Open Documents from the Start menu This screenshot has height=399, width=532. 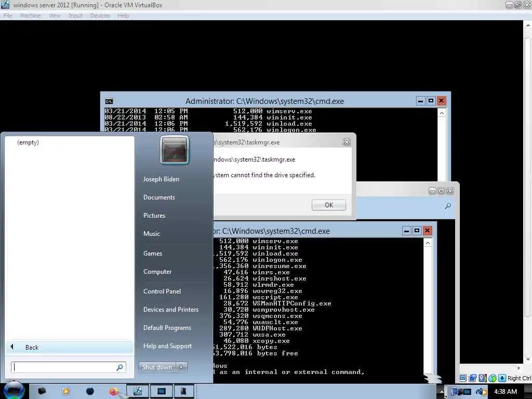159,197
